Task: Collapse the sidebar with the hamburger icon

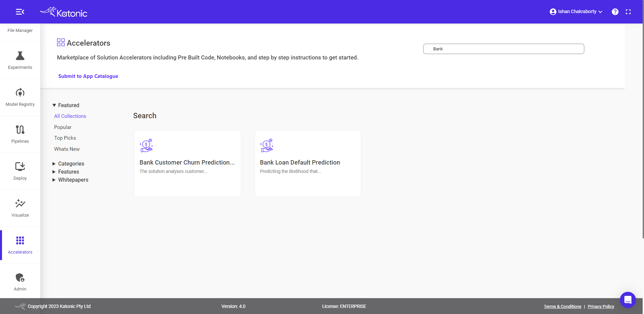Action: point(20,12)
